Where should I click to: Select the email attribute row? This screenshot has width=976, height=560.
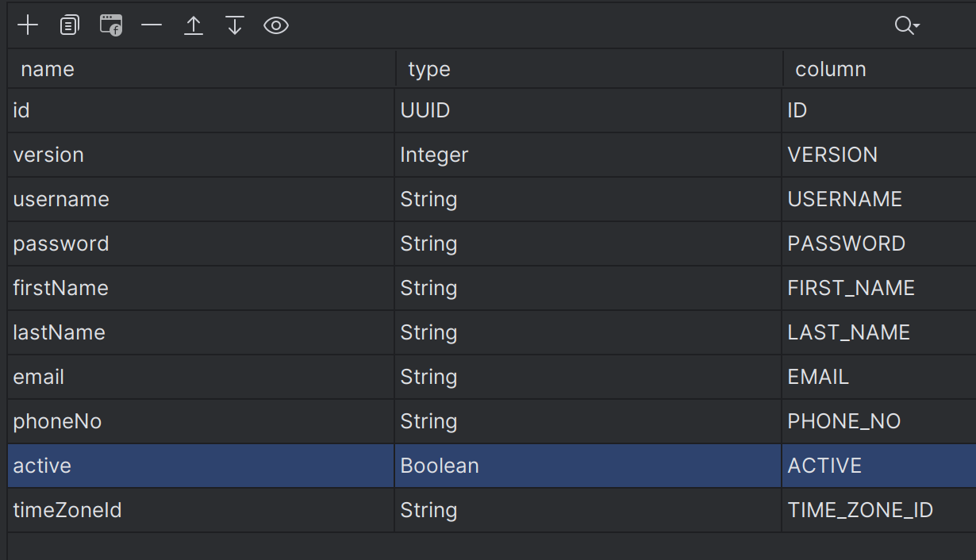pos(492,377)
